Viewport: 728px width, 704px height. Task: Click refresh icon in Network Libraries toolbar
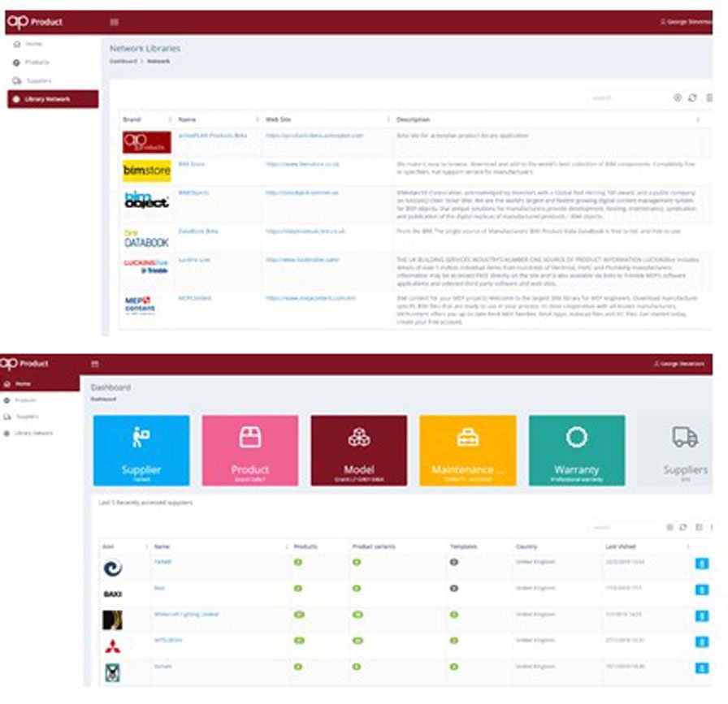point(692,97)
